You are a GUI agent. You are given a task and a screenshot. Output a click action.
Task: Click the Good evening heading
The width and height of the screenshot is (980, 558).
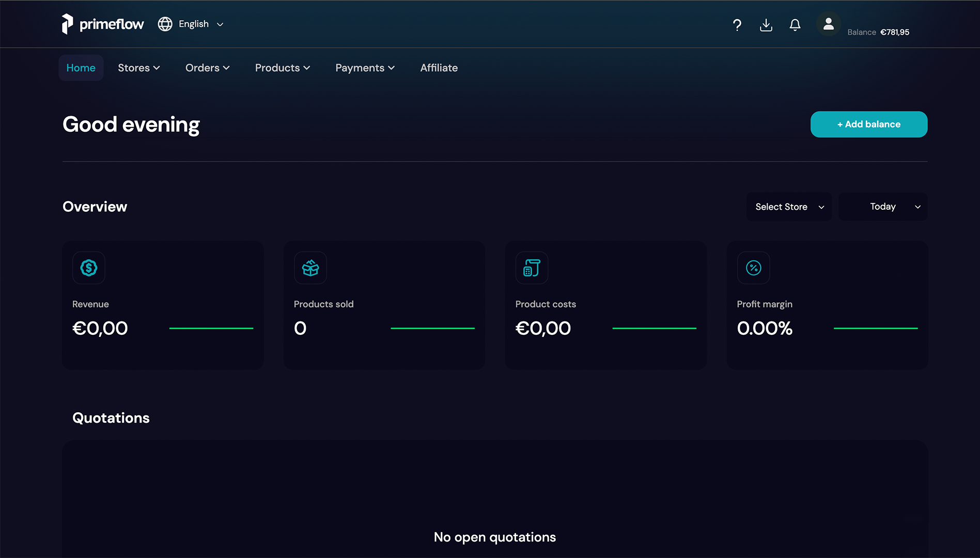(x=131, y=125)
